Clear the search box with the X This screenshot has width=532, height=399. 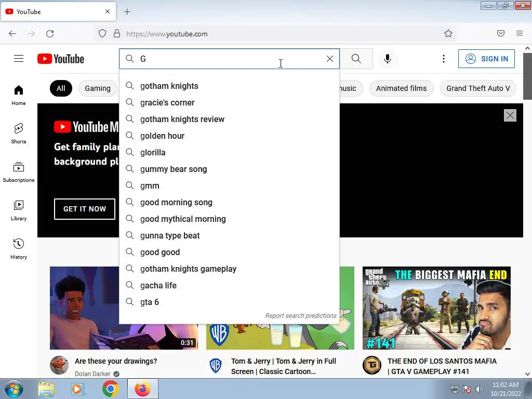[x=330, y=59]
